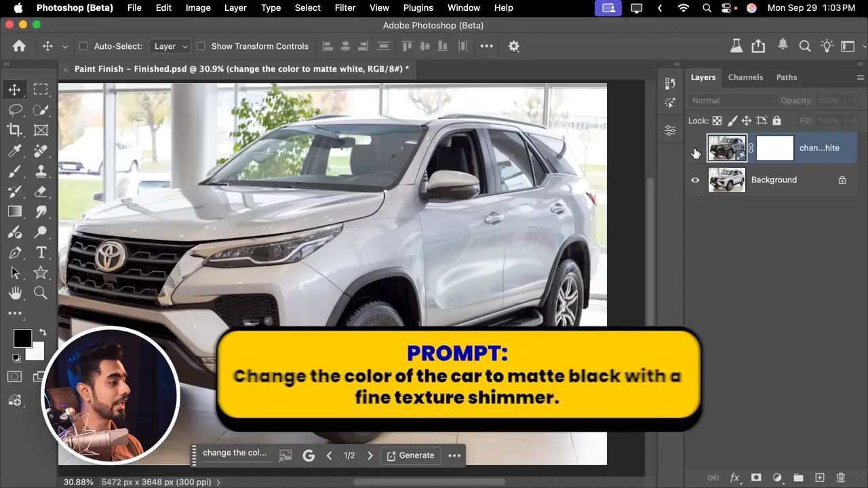Click the Create new group folder icon
The height and width of the screenshot is (488, 868).
[798, 478]
